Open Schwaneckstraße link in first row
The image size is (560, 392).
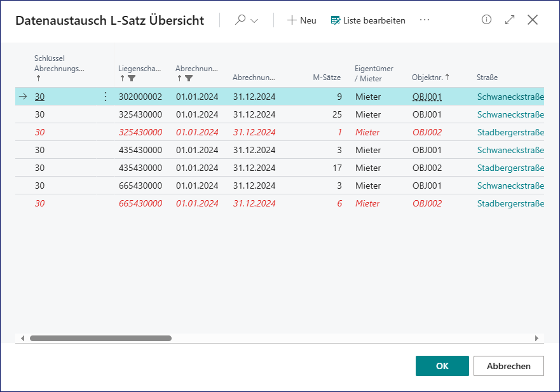pyautogui.click(x=510, y=97)
